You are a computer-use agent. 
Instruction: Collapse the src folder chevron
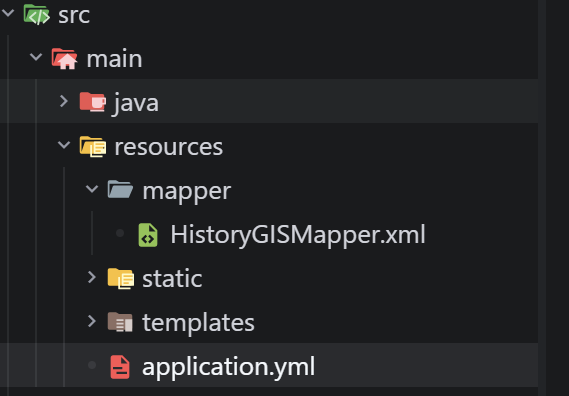(8, 14)
